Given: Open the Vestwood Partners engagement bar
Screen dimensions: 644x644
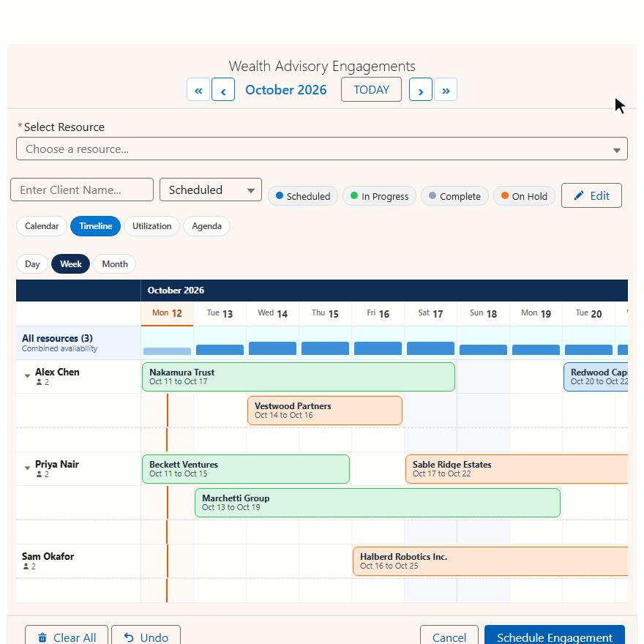Looking at the screenshot, I should [324, 411].
